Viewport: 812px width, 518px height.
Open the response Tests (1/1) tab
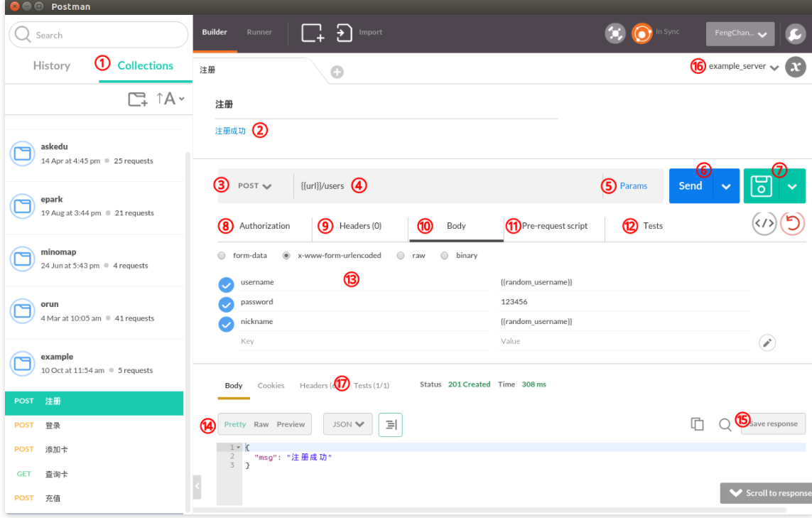(372, 385)
